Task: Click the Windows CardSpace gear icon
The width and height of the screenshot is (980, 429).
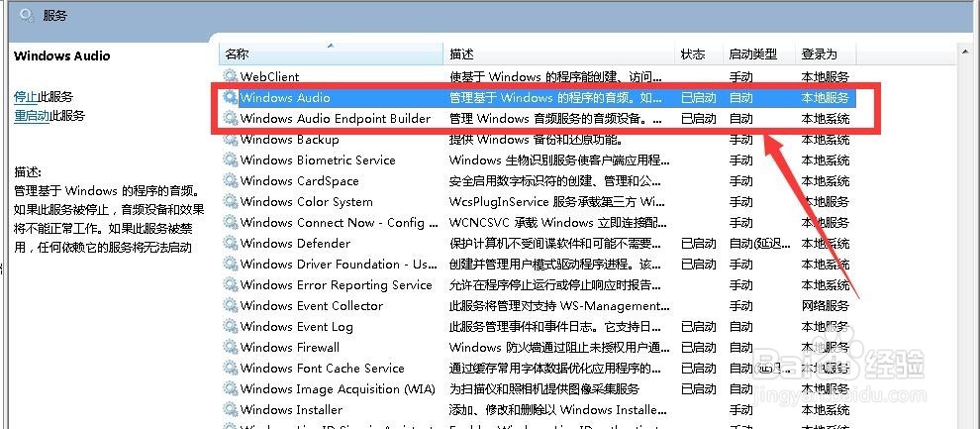Action: 231,180
